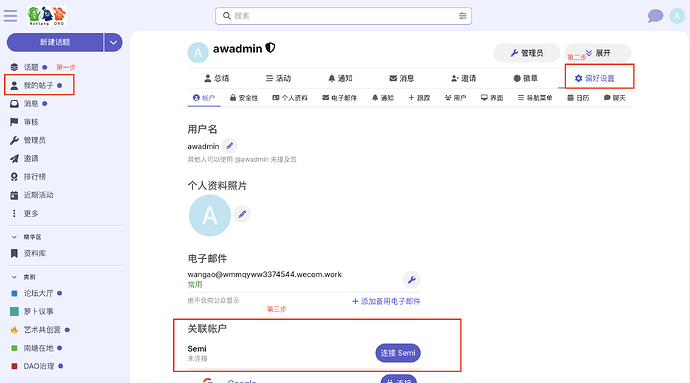Open the 论坛大厅 category
Screen dimensions: 690x383
tap(36, 293)
